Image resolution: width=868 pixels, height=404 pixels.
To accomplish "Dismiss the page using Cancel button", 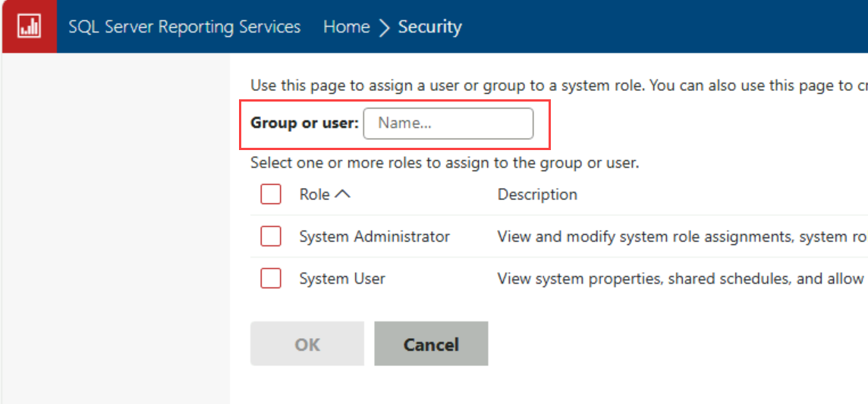I will point(431,344).
